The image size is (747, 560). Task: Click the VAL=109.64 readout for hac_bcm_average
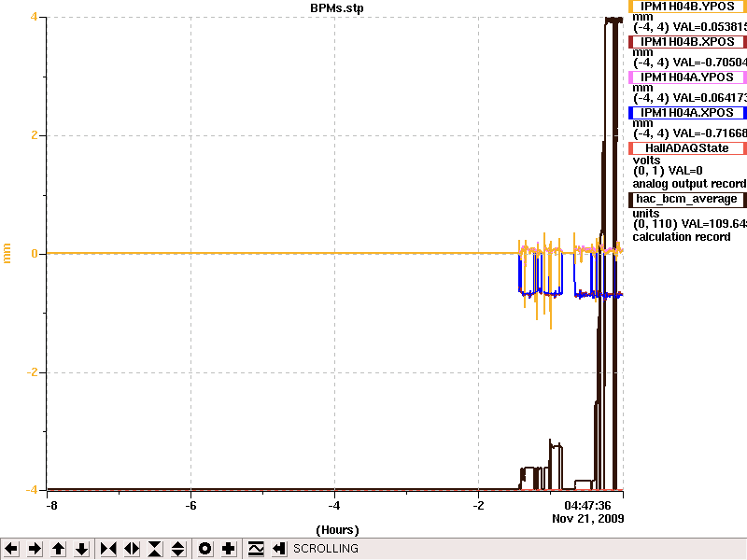pos(714,224)
